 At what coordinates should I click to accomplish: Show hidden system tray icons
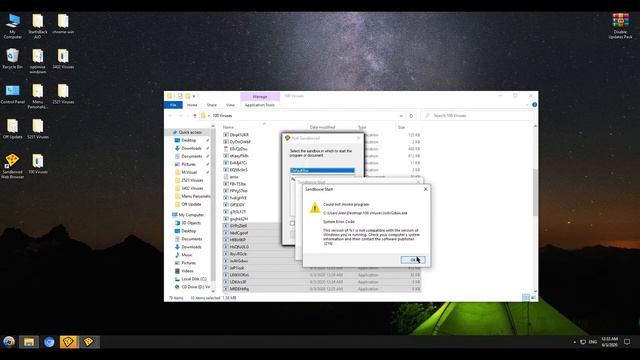point(575,342)
